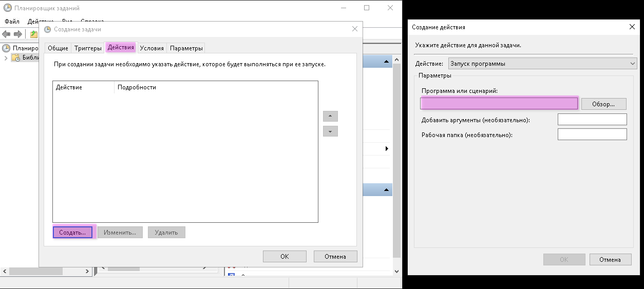The image size is (644, 289).
Task: Expand the right-arrow submenu in actions pane
Action: click(x=387, y=149)
